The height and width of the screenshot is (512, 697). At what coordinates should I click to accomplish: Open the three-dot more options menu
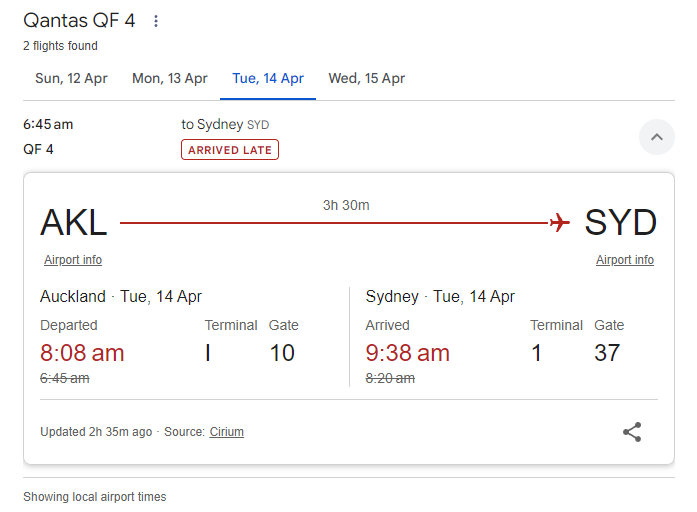point(156,21)
